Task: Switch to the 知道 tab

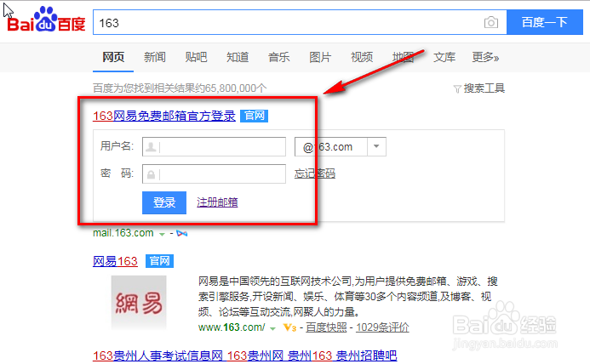Action: (x=238, y=57)
